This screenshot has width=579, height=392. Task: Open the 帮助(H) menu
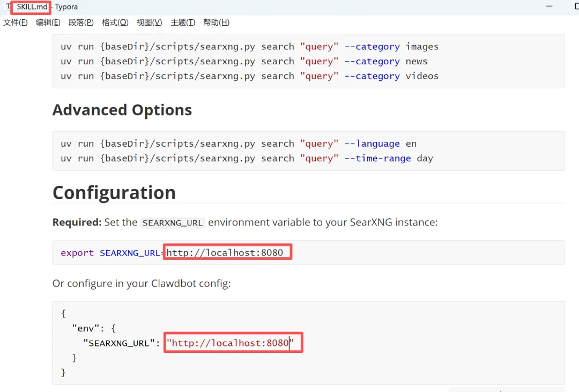(216, 22)
